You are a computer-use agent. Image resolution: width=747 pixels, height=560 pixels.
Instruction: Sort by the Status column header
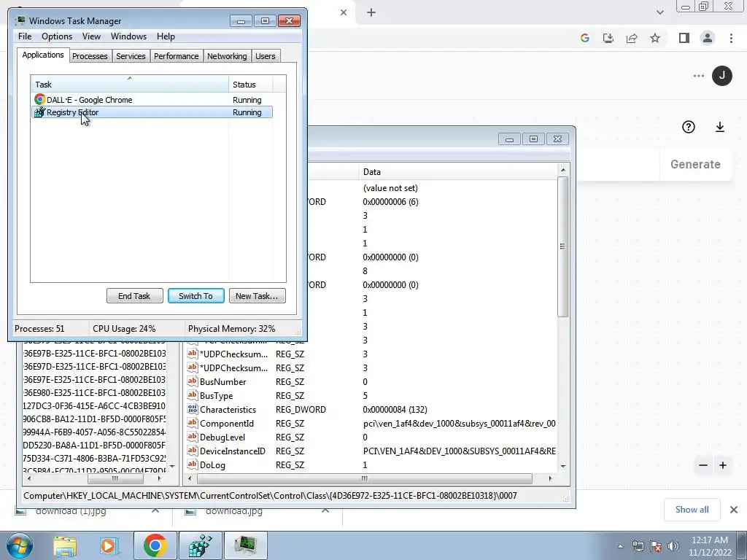click(251, 85)
